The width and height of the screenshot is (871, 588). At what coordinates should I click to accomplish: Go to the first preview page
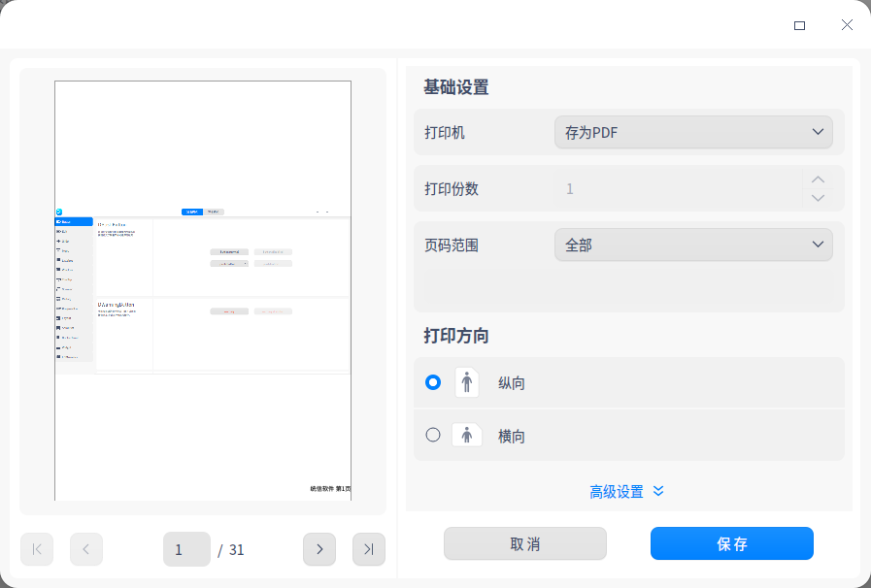pos(37,549)
